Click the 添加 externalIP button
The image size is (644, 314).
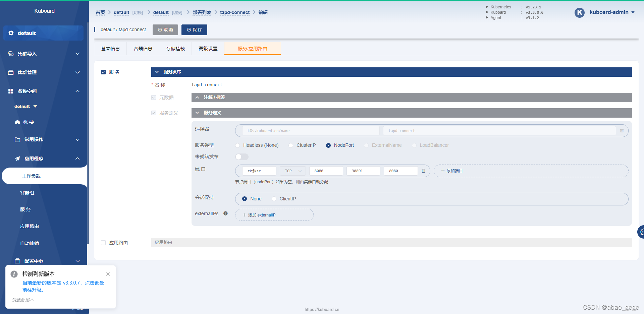click(274, 215)
